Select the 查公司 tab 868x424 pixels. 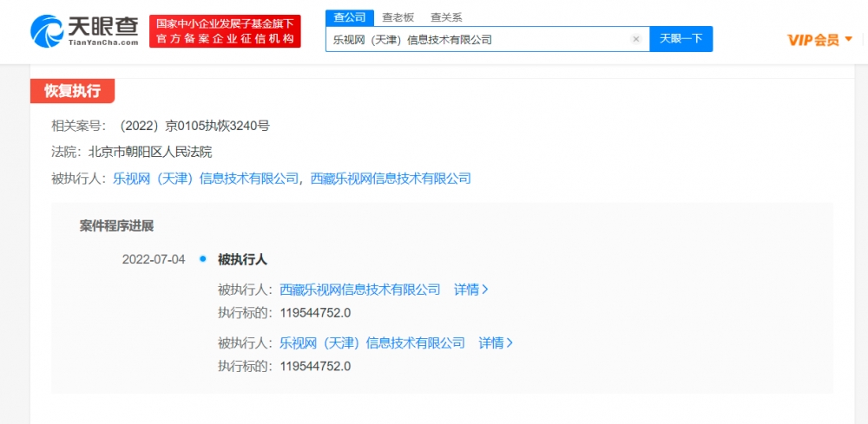coord(350,17)
